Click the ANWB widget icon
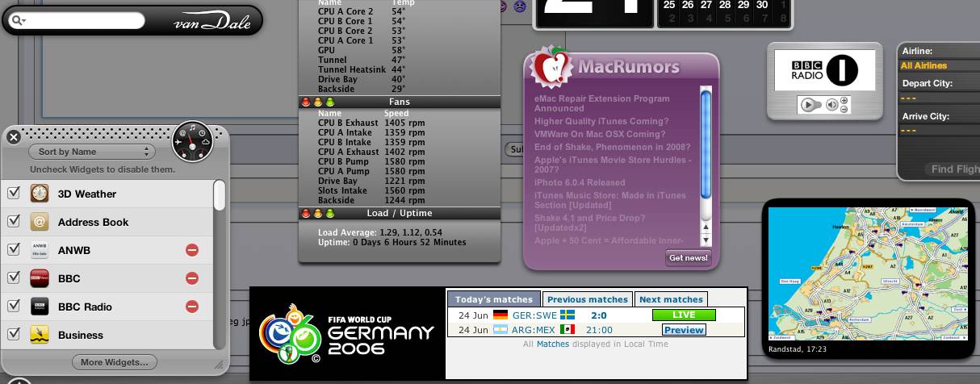This screenshot has width=980, height=384. 40,250
